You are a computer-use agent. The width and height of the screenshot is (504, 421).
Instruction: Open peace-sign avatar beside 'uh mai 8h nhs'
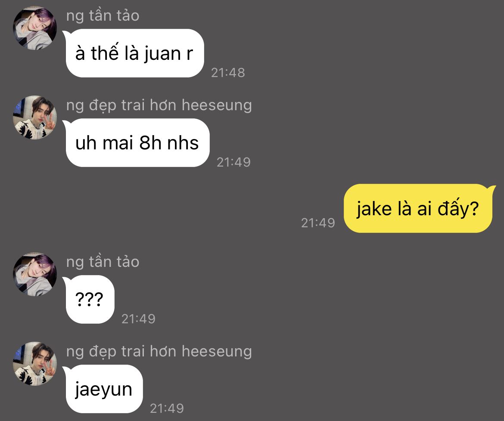[x=35, y=118]
